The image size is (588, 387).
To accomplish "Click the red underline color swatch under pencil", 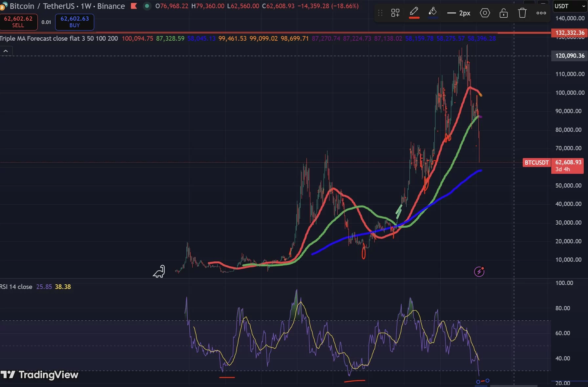I will pyautogui.click(x=414, y=18).
